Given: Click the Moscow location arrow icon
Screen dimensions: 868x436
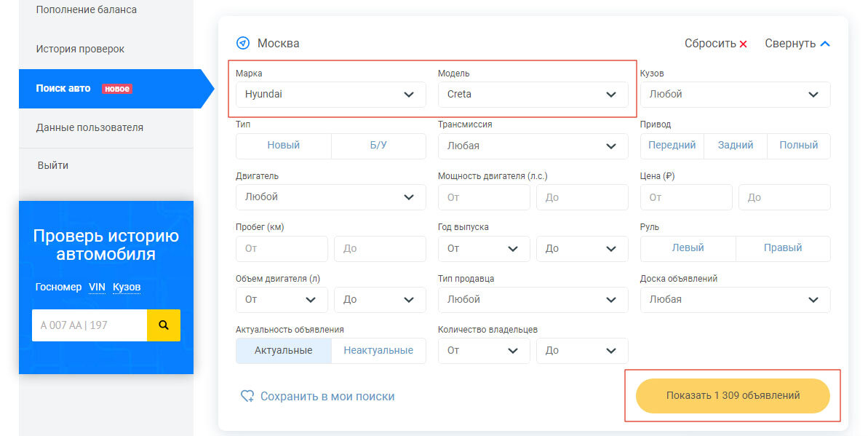Looking at the screenshot, I should click(243, 44).
